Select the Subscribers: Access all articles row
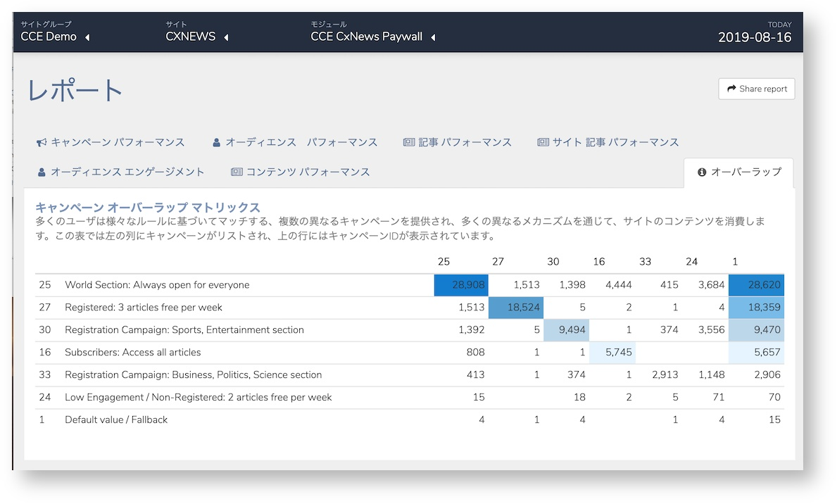 [410, 353]
